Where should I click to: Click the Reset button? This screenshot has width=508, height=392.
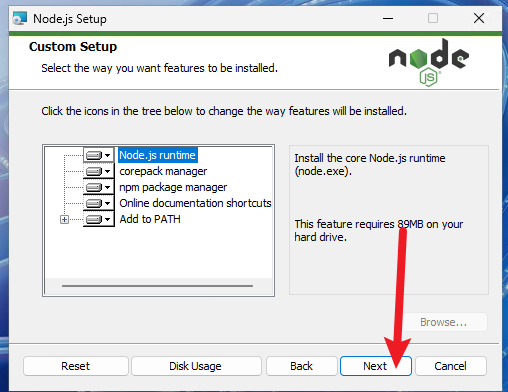pos(76,366)
